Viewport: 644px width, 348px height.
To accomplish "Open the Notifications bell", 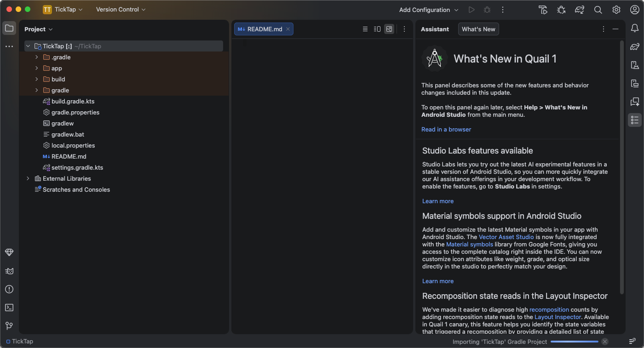I will pos(635,28).
